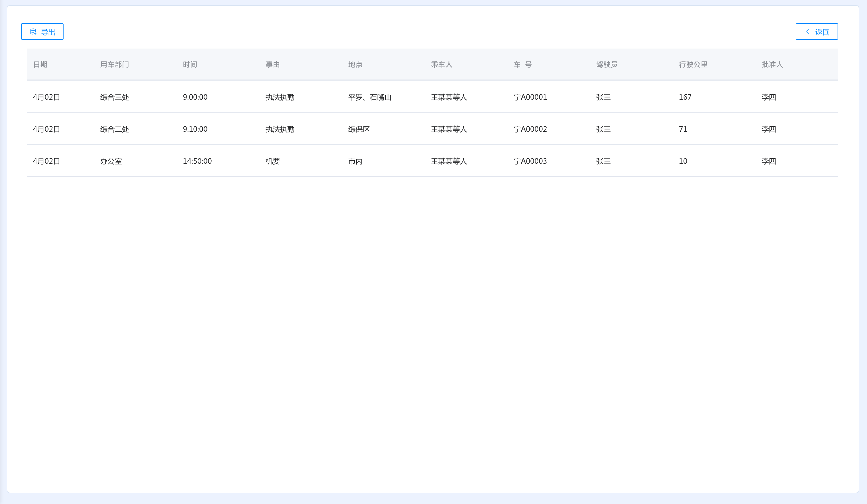Click the reason cell 机要
Screen dimensions: 867x504
click(273, 161)
